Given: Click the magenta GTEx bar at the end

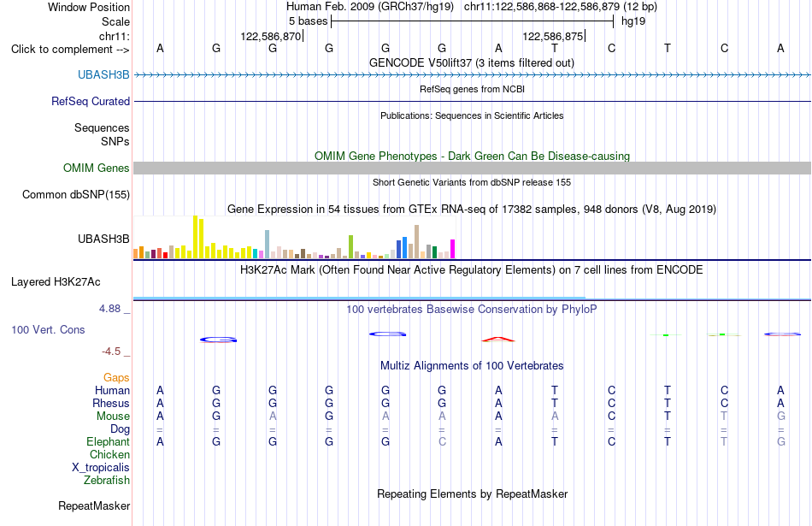Looking at the screenshot, I should 453,249.
